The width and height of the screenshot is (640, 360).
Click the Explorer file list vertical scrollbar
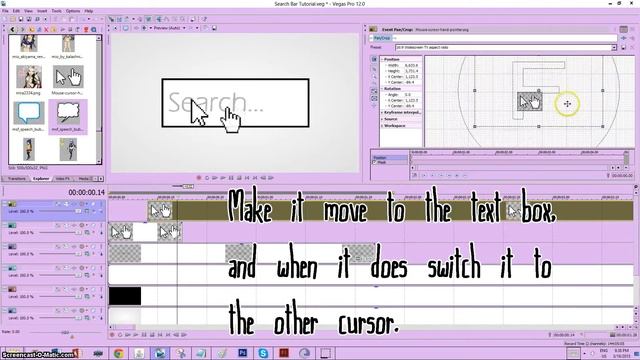[99, 100]
